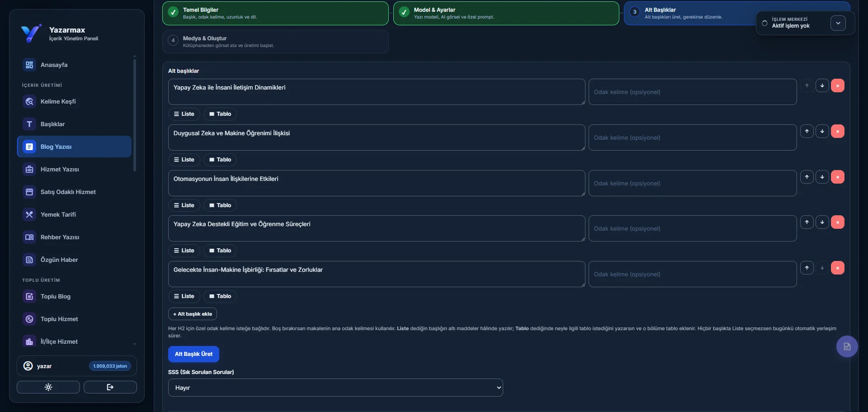Click the logout icon button
This screenshot has width=868, height=412.
[x=110, y=387]
